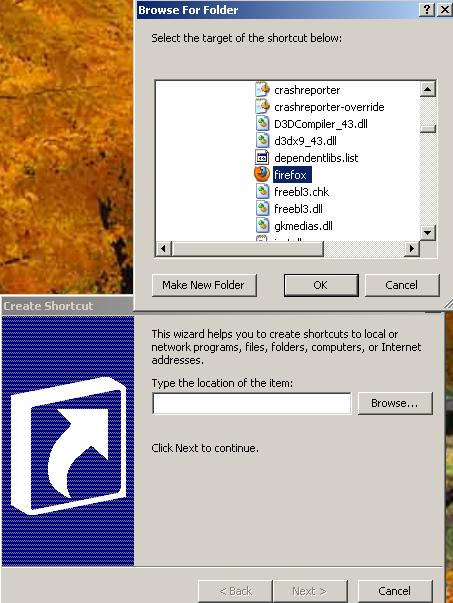Select 'D3DCompiler_43.dll' in the list
453x603 pixels.
321,124
